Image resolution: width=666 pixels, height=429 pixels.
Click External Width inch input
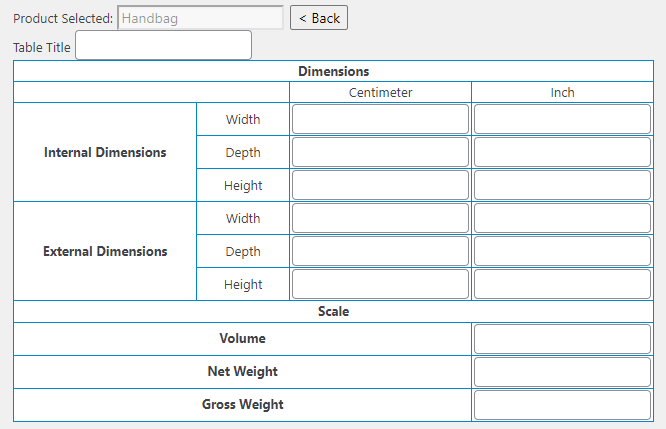(x=562, y=218)
